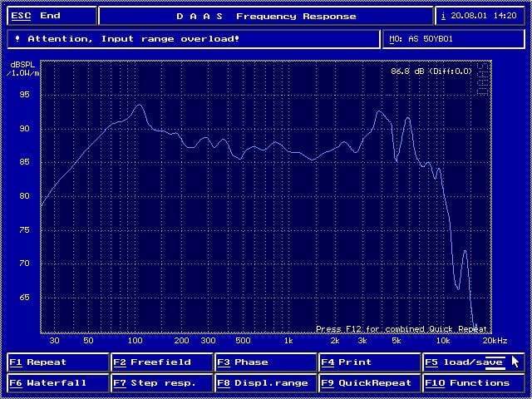Click the 86.8 dB level readout
Viewport: 532px width, 399px height.
[x=431, y=71]
